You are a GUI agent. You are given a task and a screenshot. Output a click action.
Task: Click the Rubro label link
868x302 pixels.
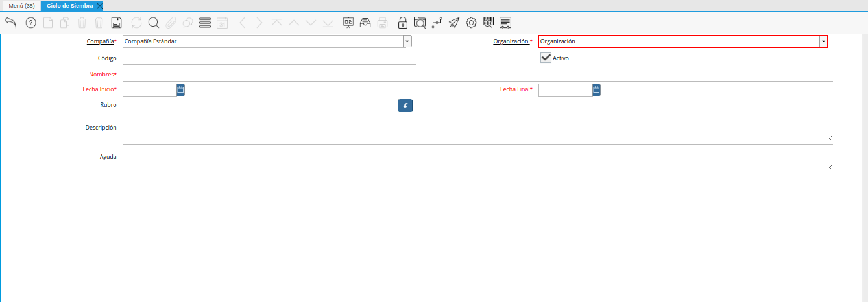108,104
